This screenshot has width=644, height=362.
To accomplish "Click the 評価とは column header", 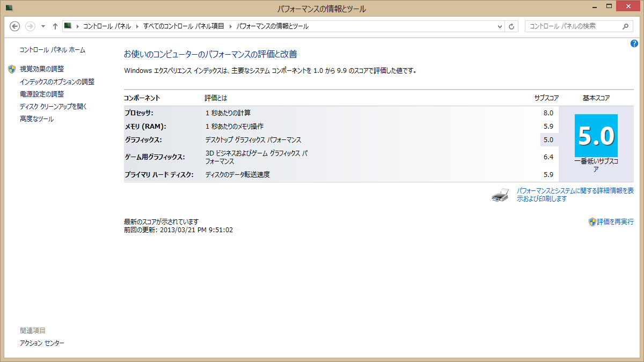I will pyautogui.click(x=216, y=98).
